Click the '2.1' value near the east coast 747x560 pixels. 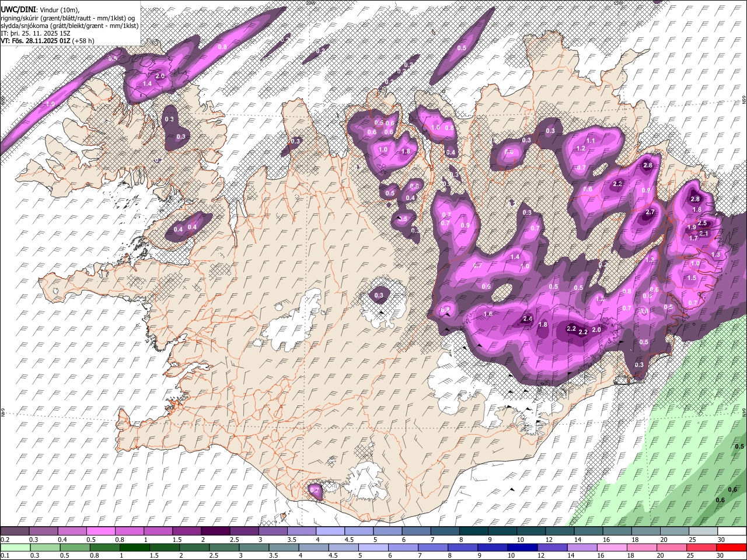[x=703, y=233]
